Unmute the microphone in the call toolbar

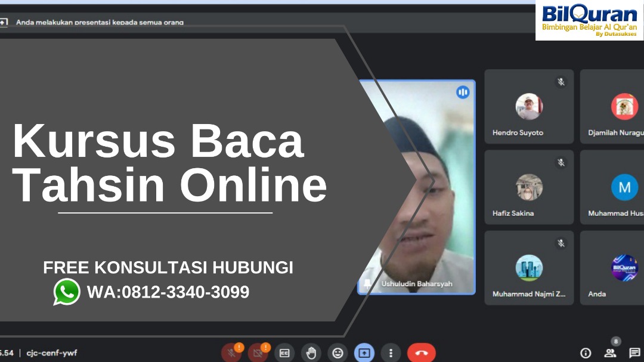tap(231, 352)
